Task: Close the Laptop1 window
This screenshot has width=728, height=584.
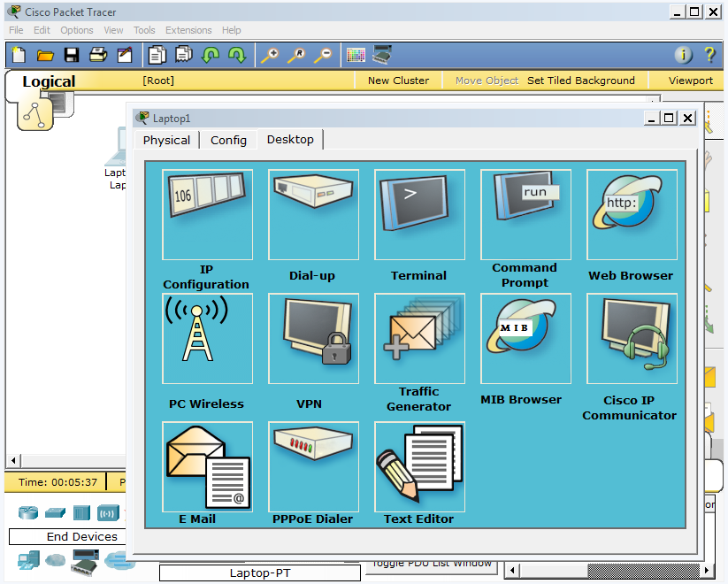Action: (x=687, y=118)
